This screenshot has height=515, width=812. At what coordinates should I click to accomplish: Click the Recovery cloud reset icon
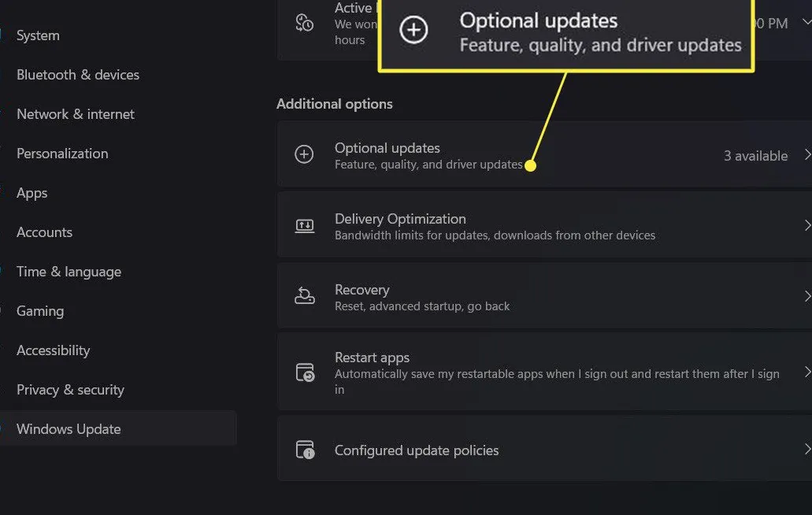tap(305, 295)
